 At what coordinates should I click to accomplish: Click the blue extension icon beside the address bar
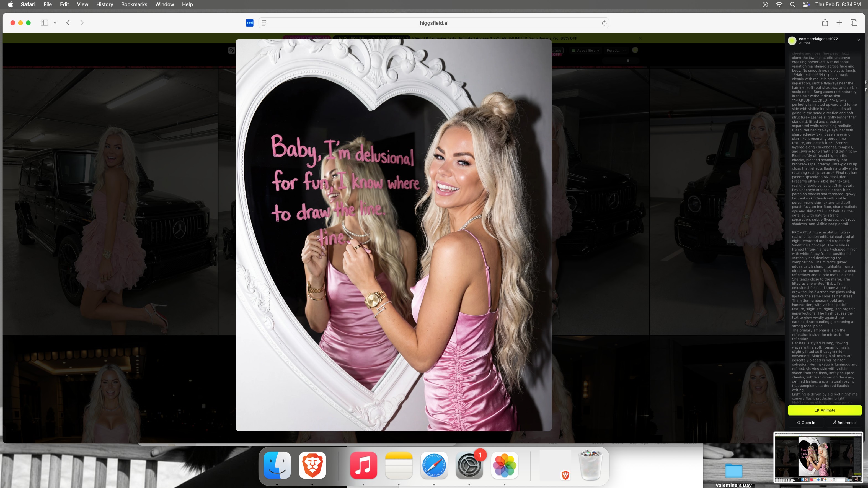pos(249,23)
